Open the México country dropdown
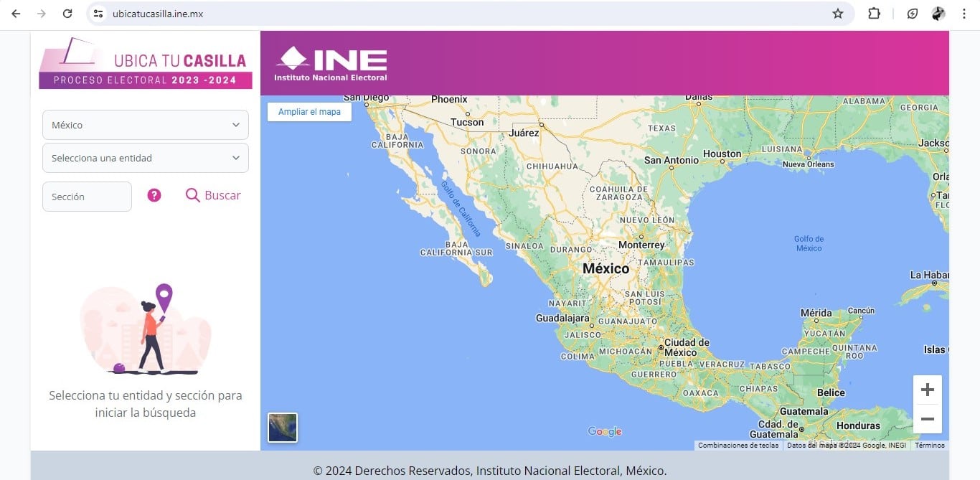This screenshot has height=480, width=980. click(x=146, y=125)
